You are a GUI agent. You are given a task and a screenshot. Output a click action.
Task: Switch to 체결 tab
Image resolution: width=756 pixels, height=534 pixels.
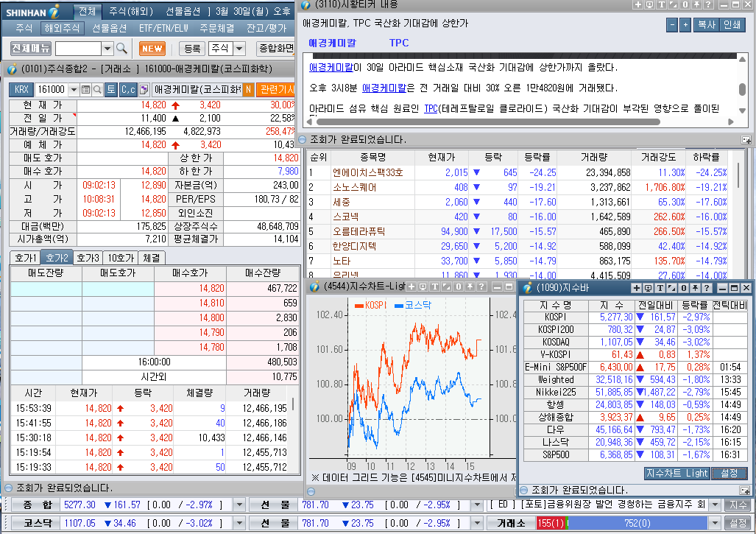[152, 258]
